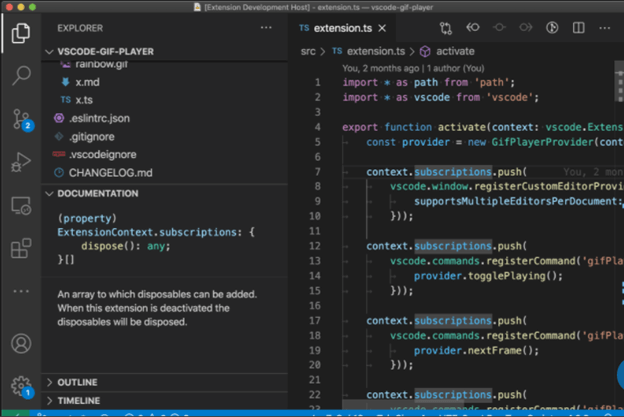Go to previous change arrow icon
This screenshot has height=417, width=624.
(x=473, y=27)
